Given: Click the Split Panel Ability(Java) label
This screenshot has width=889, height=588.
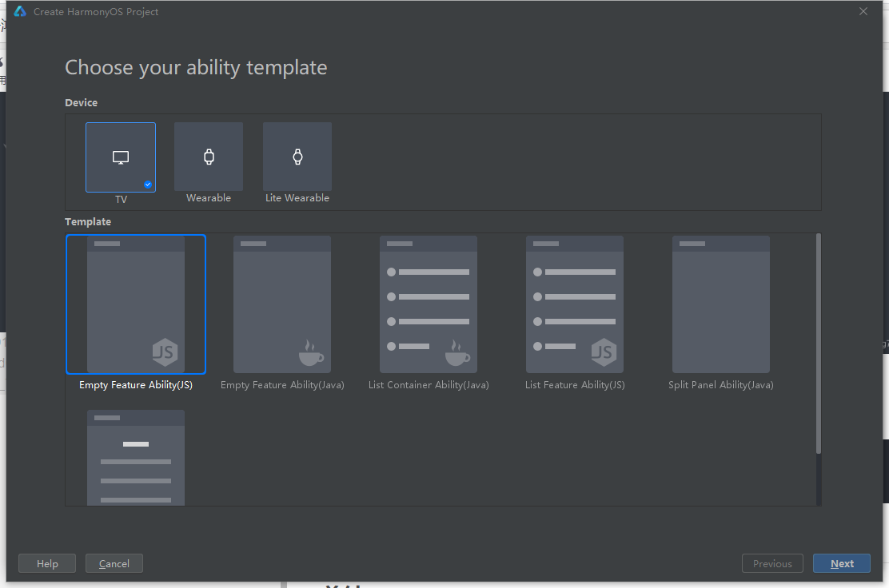Looking at the screenshot, I should (720, 385).
